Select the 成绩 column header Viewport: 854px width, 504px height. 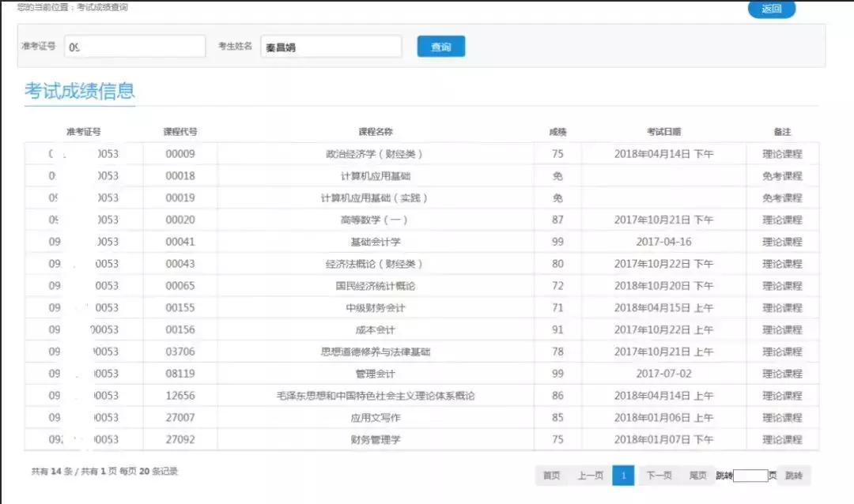(x=557, y=132)
